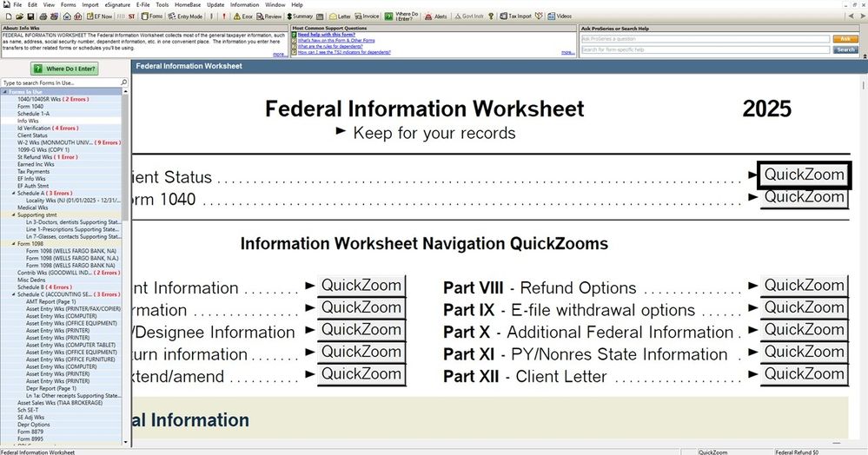Collapse the Supporting stmt tree group
The image size is (868, 455).
click(x=14, y=214)
